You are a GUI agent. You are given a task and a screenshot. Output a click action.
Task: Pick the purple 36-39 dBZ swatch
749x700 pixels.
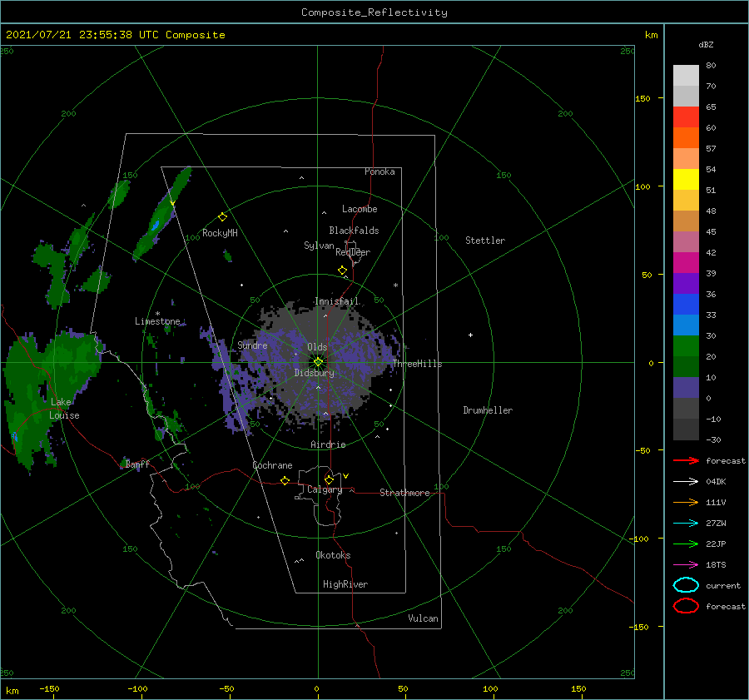tap(686, 284)
